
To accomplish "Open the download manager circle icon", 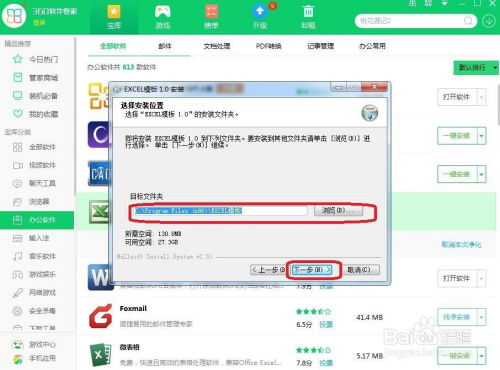I will coord(489,21).
